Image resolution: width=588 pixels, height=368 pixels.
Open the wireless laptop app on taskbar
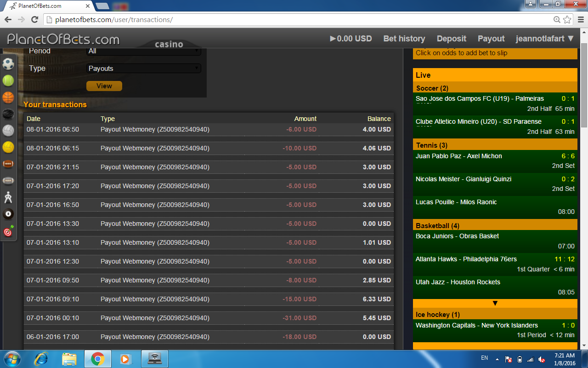tap(154, 358)
